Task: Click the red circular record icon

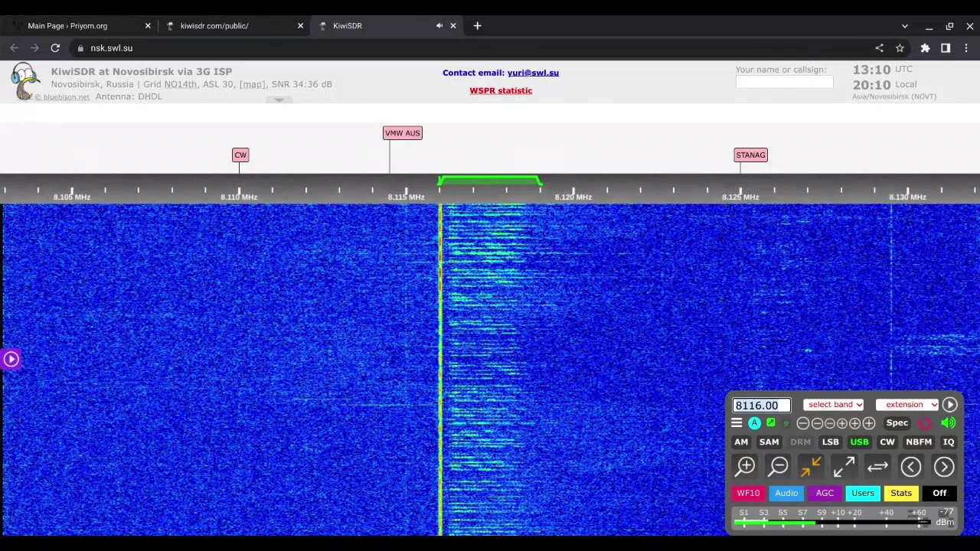Action: 925,423
